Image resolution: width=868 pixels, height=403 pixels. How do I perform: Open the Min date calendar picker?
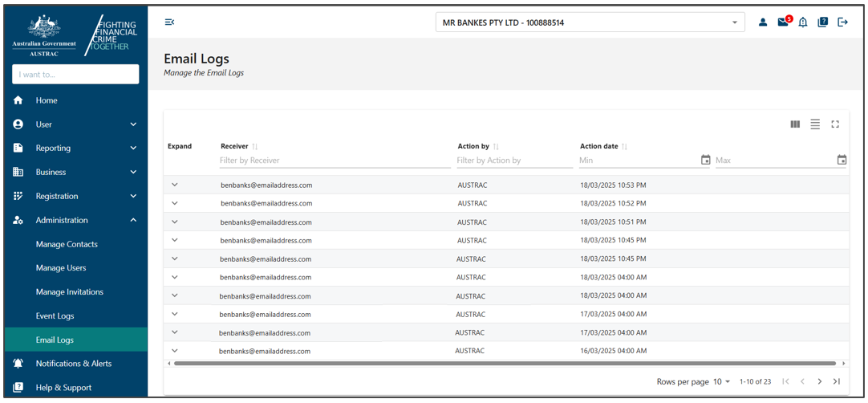click(705, 160)
